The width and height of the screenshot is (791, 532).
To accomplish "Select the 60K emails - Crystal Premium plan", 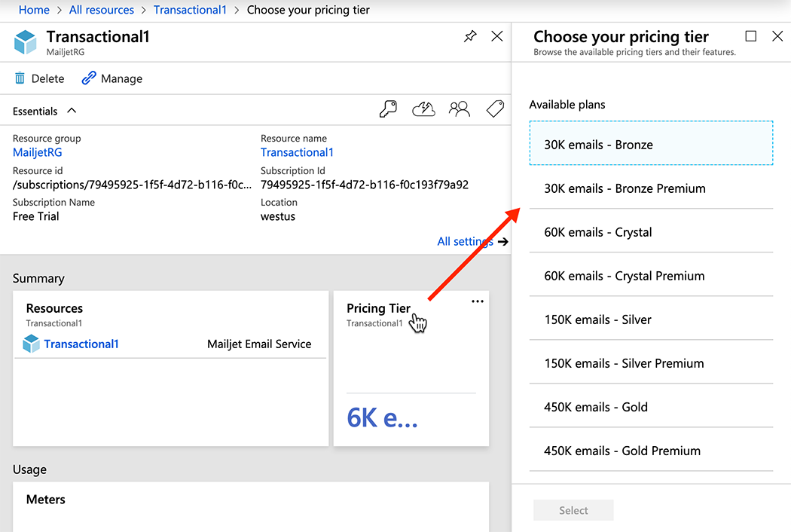I will tap(651, 276).
